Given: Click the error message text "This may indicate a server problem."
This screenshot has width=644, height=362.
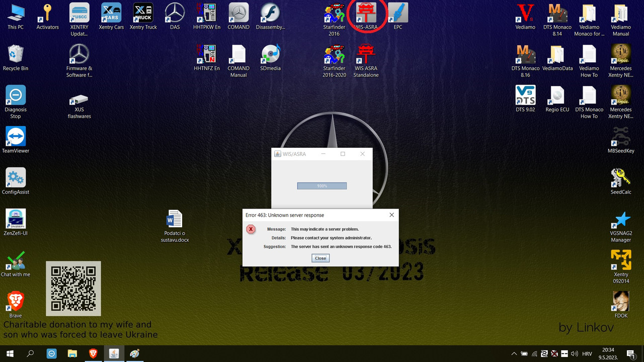Looking at the screenshot, I should coord(325,229).
